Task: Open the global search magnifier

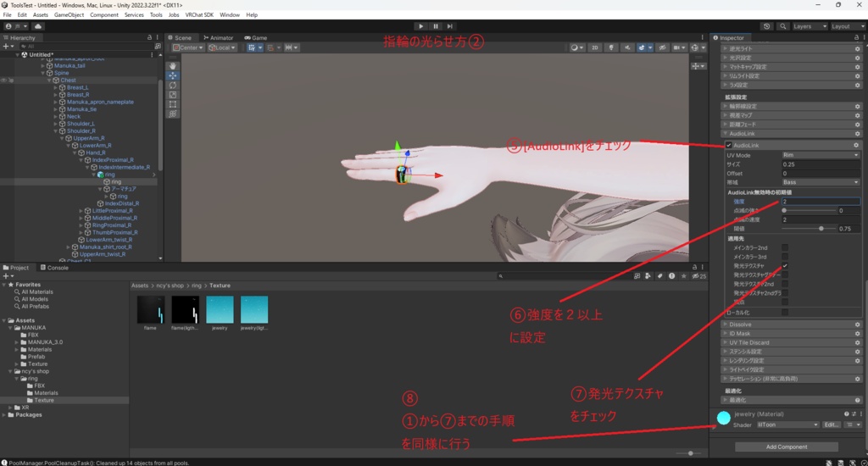Action: pyautogui.click(x=782, y=26)
